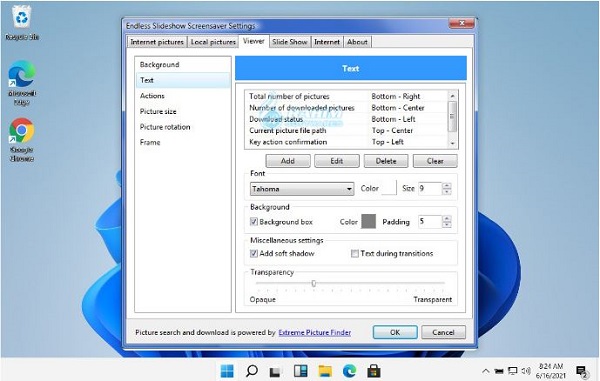The image size is (600, 381).
Task: Select 'Current picture file path' row
Action: (347, 130)
